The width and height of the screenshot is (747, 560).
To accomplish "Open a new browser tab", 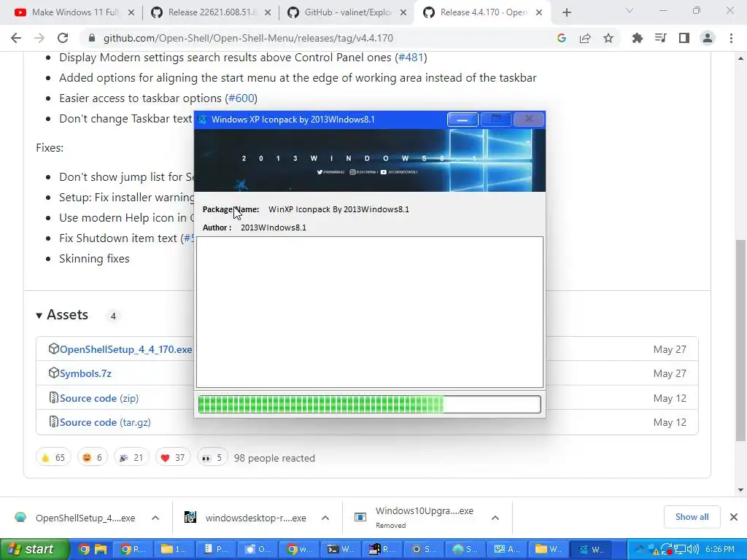I will click(566, 12).
